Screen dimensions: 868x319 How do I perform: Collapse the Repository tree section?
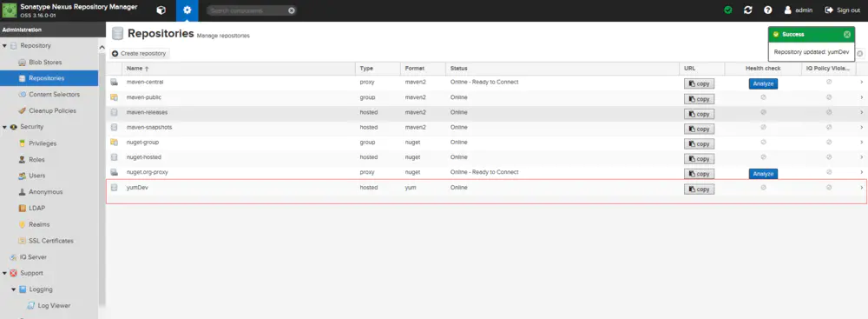click(4, 46)
